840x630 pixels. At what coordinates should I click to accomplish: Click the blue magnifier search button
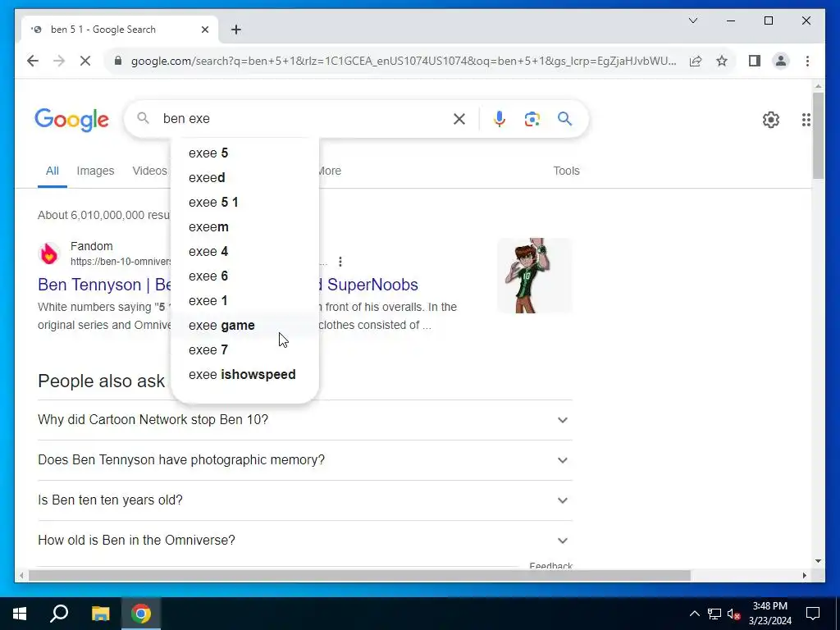564,118
